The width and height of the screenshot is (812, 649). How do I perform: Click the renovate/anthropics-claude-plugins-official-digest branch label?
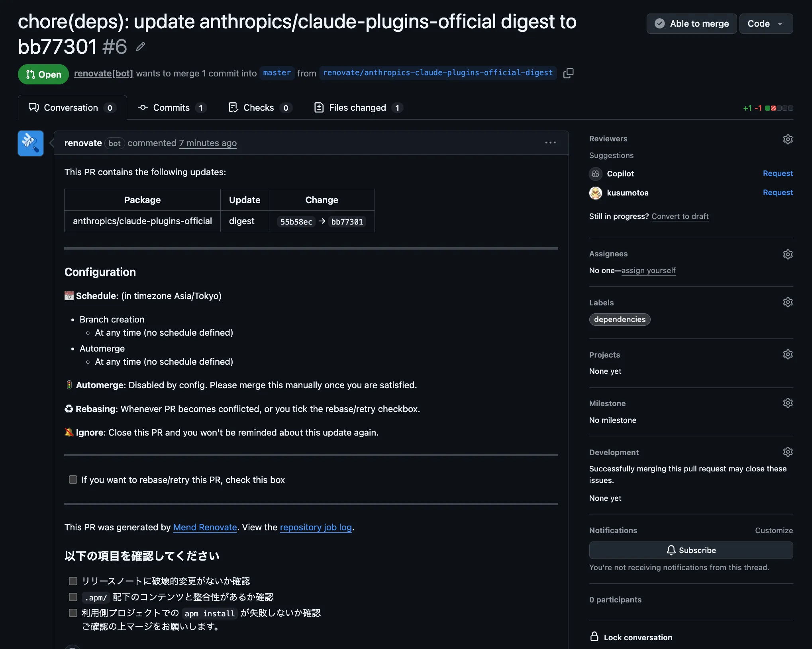[x=438, y=73]
